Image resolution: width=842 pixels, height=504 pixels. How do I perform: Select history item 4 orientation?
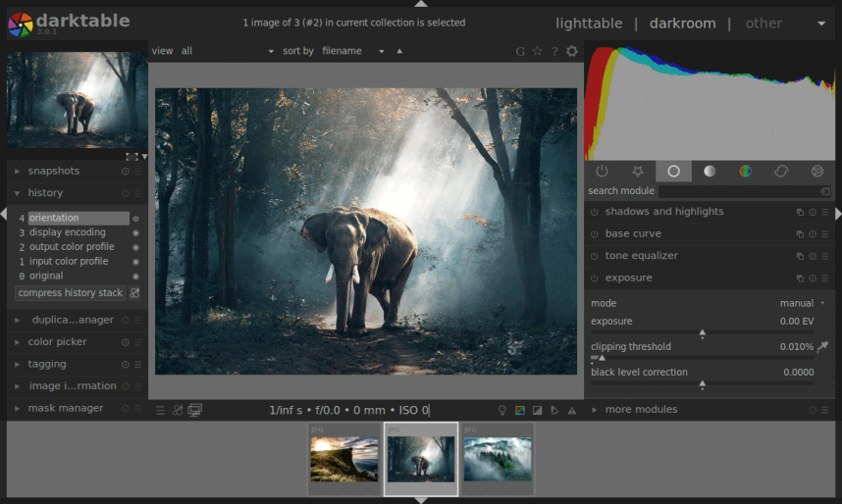pyautogui.click(x=79, y=218)
